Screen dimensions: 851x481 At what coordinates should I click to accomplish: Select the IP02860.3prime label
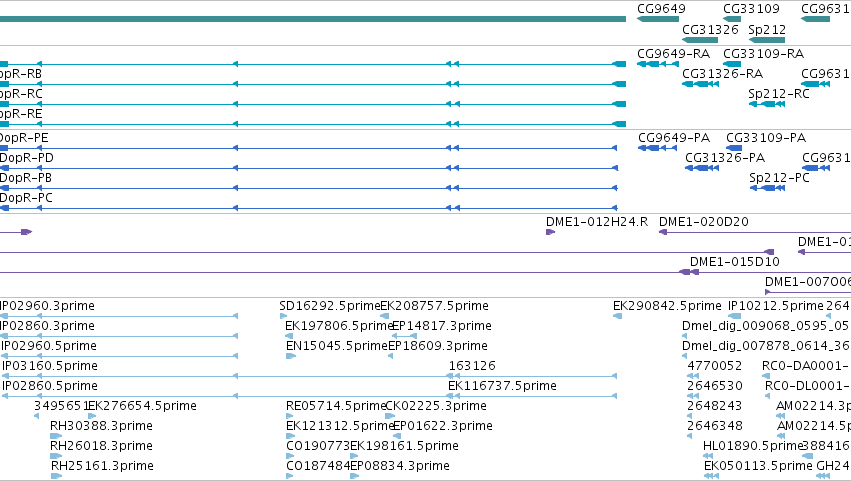pyautogui.click(x=47, y=326)
